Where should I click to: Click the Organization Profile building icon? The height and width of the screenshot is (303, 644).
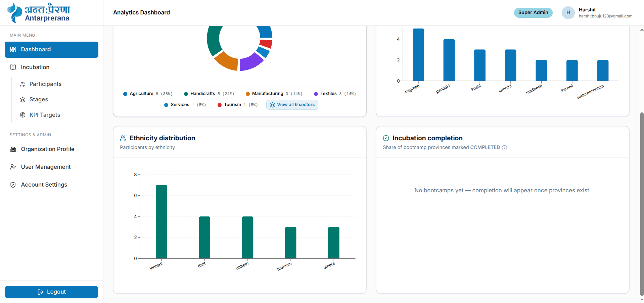tap(13, 149)
